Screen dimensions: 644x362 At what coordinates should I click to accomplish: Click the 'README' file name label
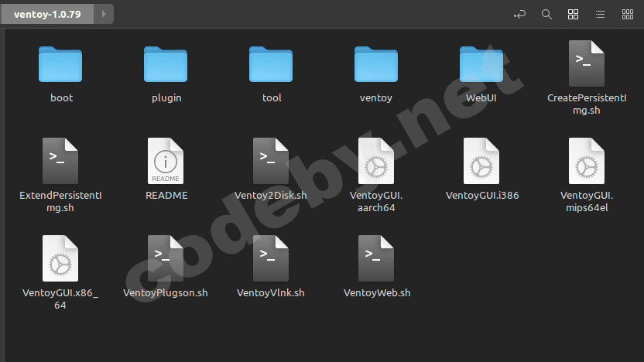click(166, 196)
